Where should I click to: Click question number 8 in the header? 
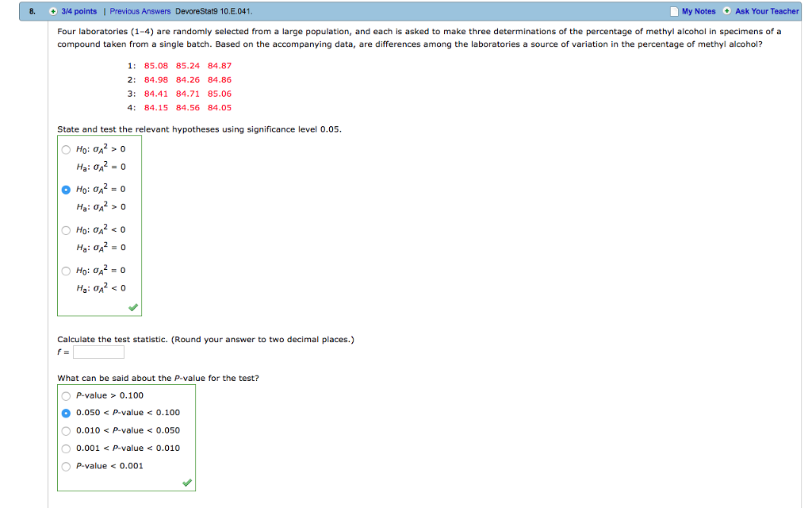pyautogui.click(x=30, y=10)
